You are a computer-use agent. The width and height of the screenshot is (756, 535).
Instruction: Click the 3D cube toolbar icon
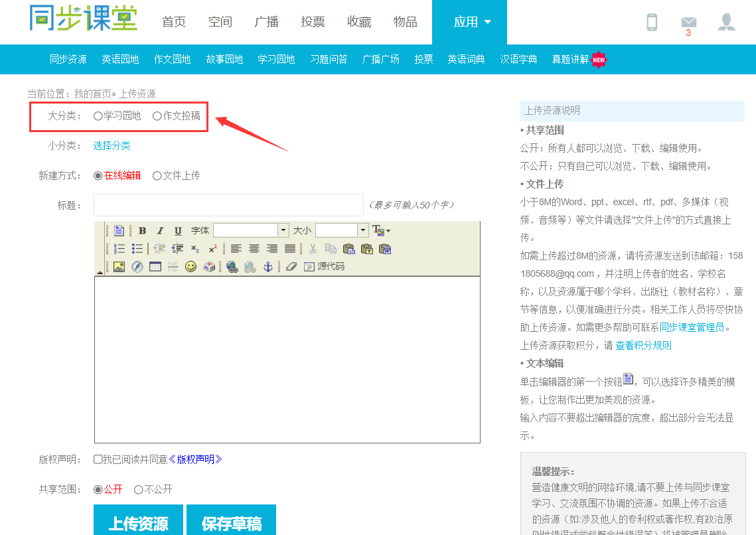(x=209, y=267)
